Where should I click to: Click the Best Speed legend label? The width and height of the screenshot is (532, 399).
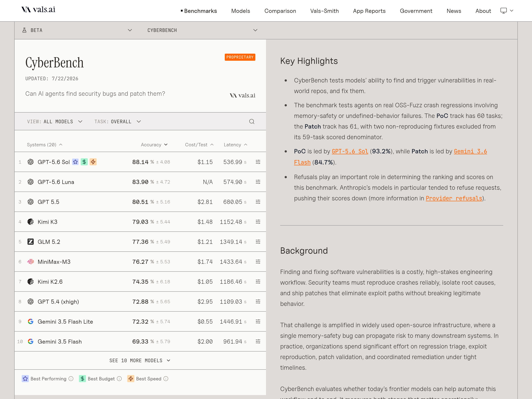click(x=149, y=379)
